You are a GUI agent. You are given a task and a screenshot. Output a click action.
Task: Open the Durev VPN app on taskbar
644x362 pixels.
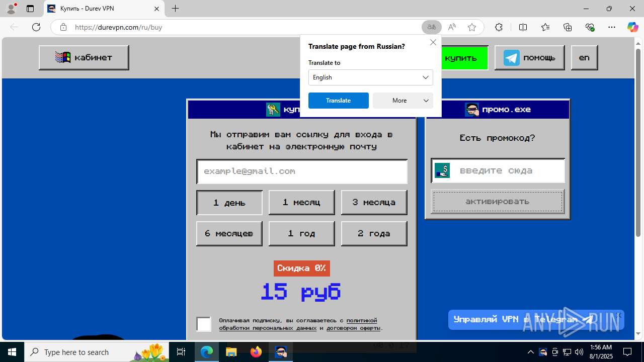coord(281,352)
